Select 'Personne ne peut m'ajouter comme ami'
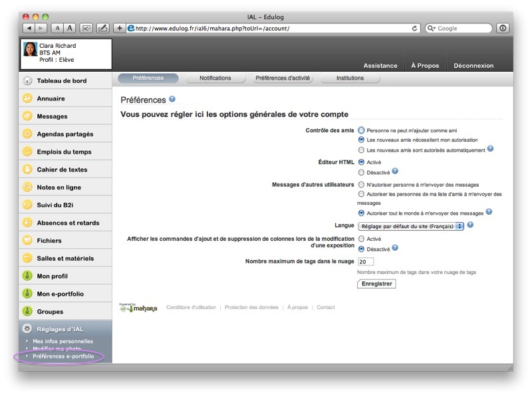The width and height of the screenshot is (532, 397). pos(361,130)
